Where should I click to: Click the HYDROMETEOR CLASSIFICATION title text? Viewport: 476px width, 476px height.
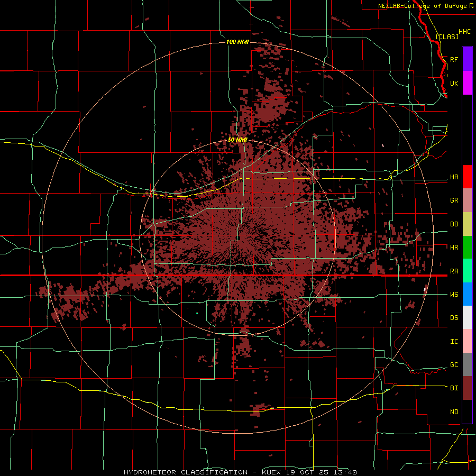tap(186, 472)
